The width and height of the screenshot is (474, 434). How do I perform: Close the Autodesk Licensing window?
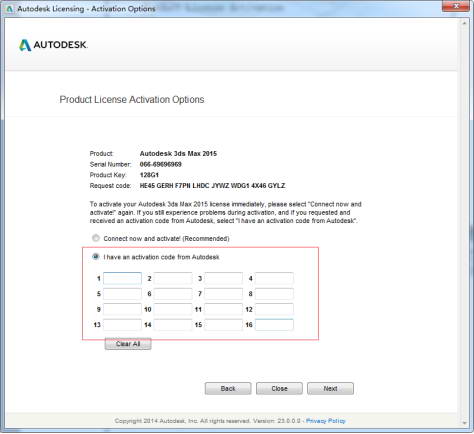455,6
